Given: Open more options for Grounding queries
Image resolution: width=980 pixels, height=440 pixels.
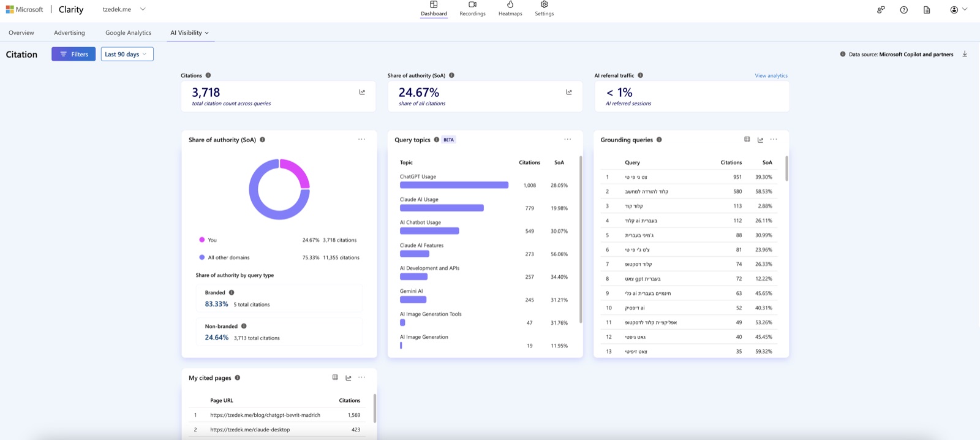Looking at the screenshot, I should [774, 139].
